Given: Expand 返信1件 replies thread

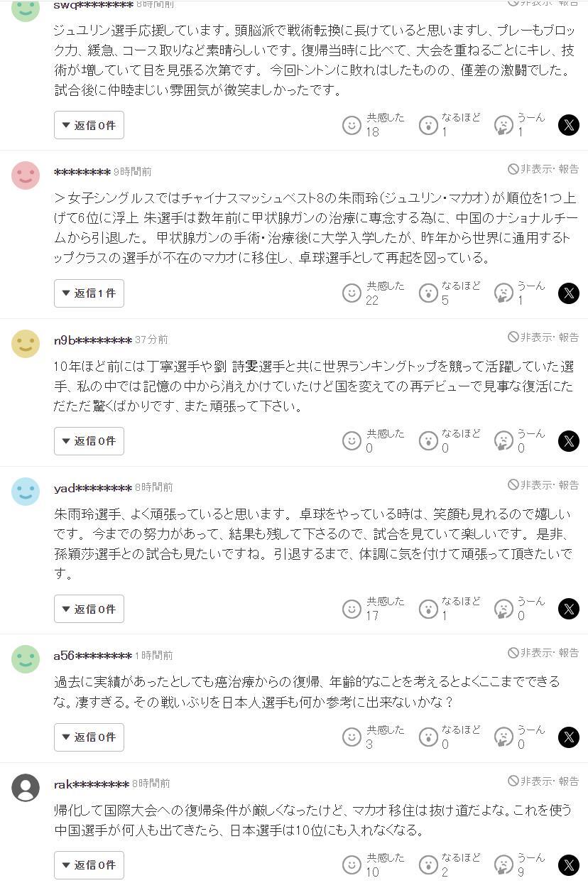Looking at the screenshot, I should (89, 293).
